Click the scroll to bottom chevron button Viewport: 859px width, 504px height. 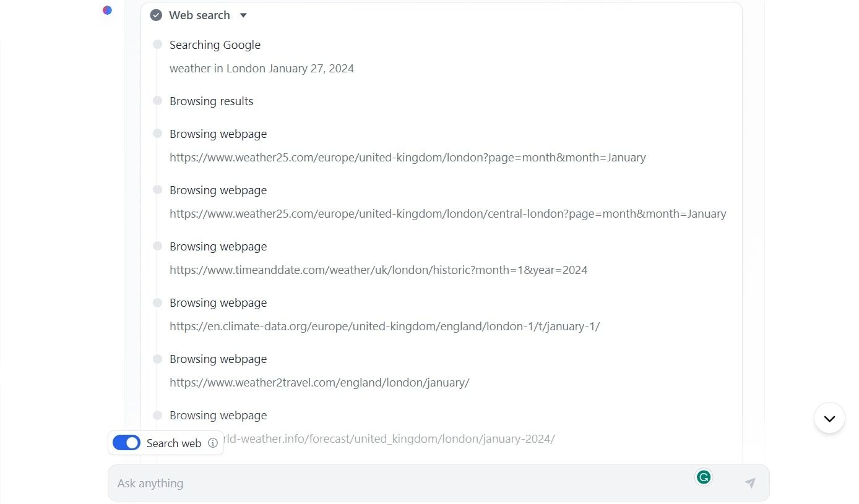tap(829, 418)
